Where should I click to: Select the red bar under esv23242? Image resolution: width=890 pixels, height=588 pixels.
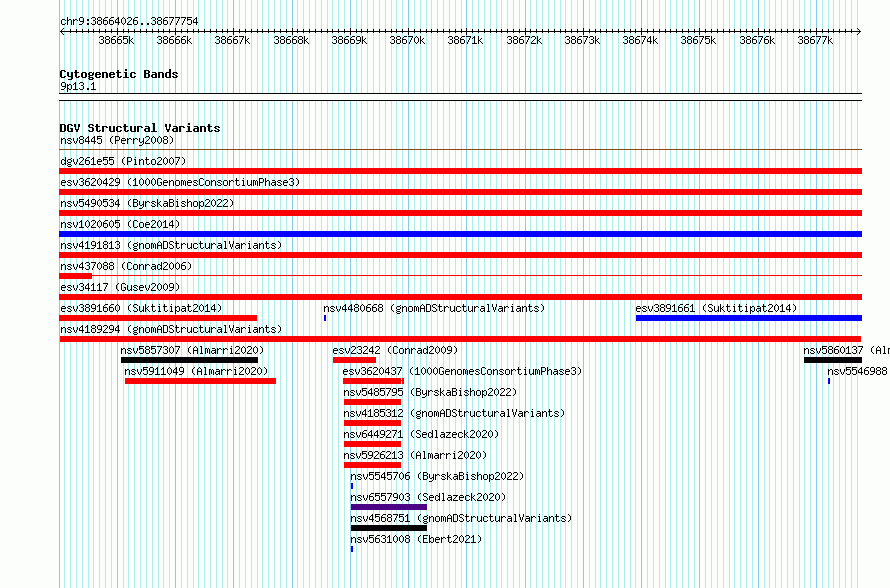click(x=355, y=360)
